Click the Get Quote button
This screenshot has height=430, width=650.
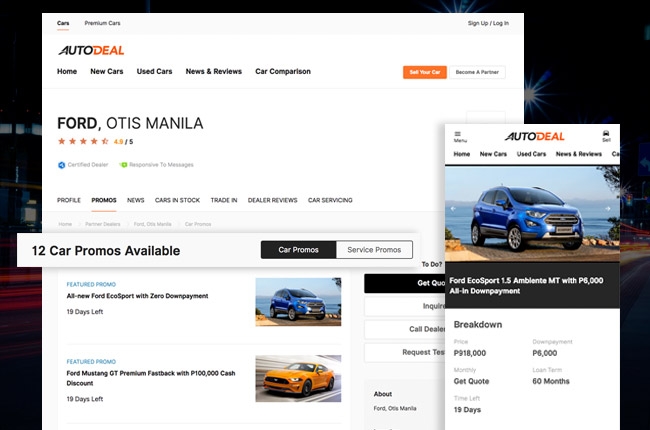coord(405,283)
